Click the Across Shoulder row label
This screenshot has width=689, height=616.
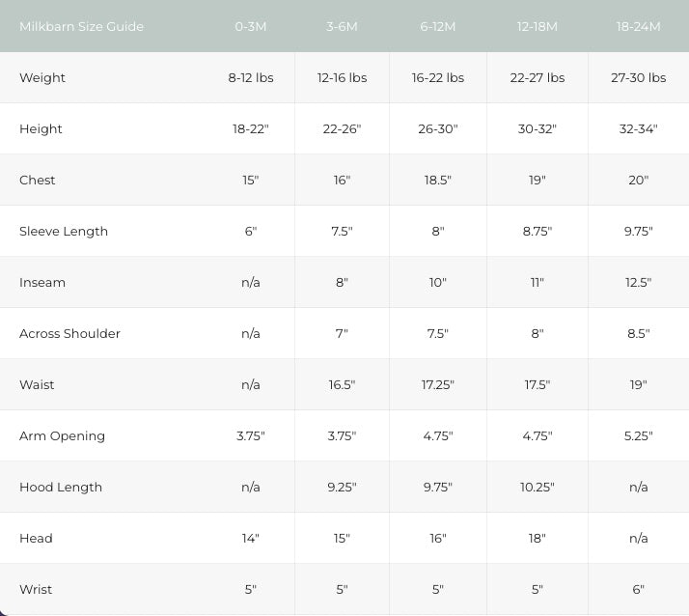[69, 333]
